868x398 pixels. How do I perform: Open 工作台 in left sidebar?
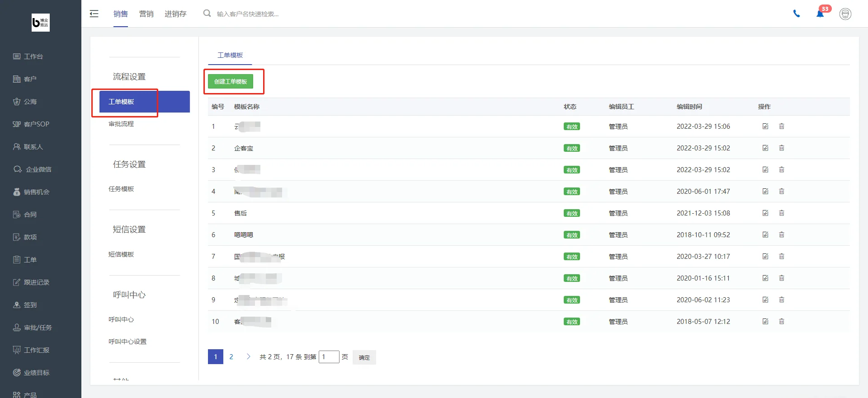click(x=28, y=56)
